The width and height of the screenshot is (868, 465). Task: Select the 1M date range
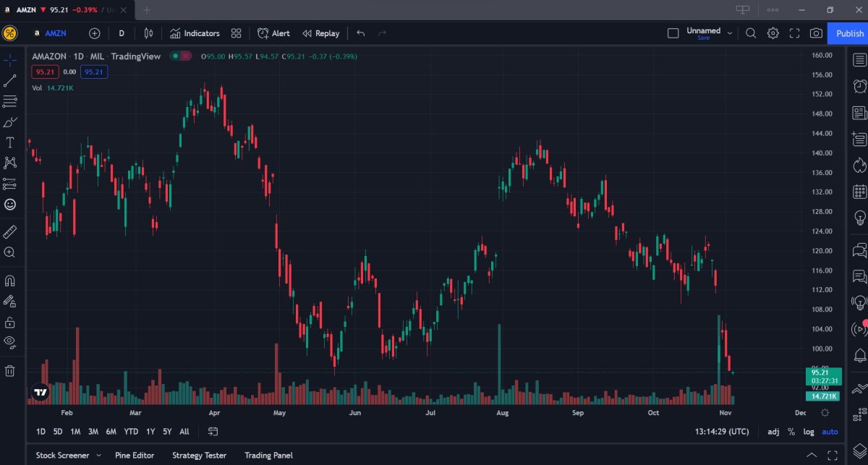75,432
